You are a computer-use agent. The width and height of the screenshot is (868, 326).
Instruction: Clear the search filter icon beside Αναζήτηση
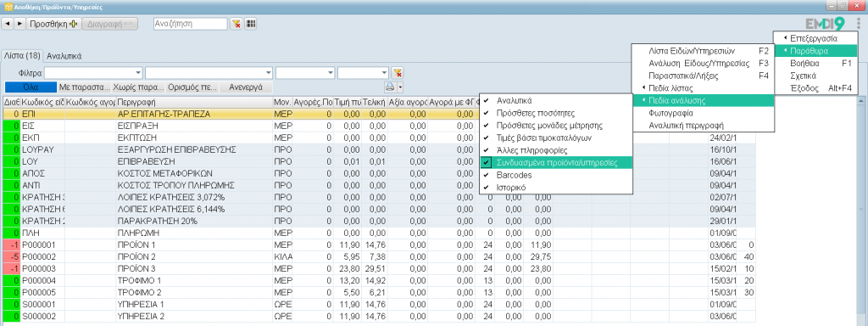(x=236, y=24)
